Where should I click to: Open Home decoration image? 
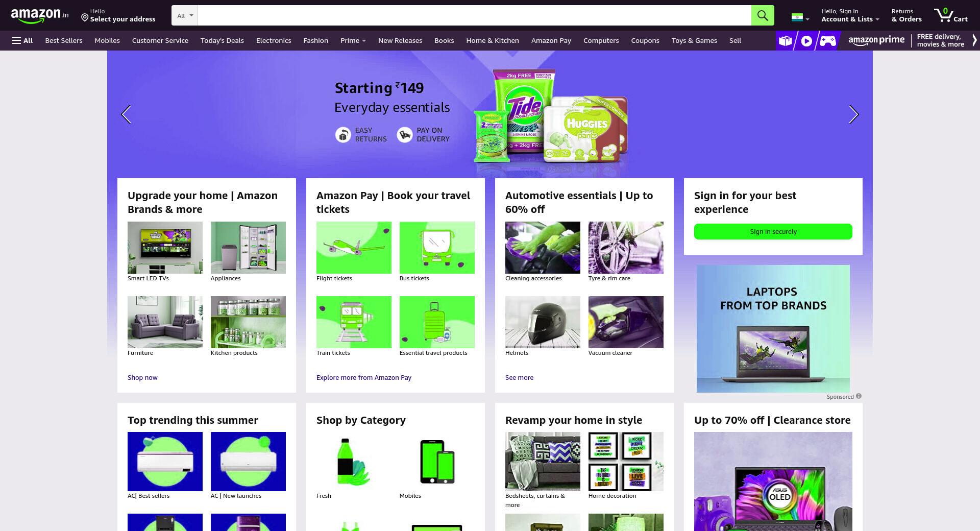626,462
